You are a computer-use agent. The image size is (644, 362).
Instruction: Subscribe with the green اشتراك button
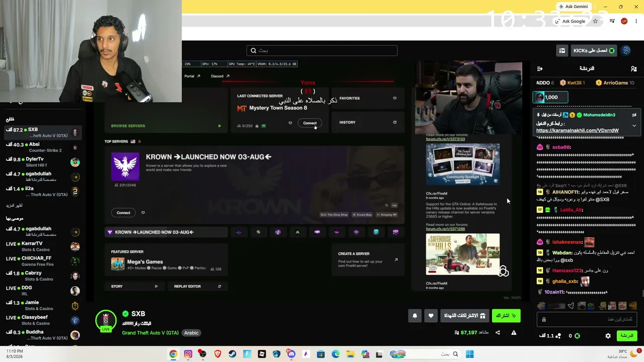click(x=506, y=315)
